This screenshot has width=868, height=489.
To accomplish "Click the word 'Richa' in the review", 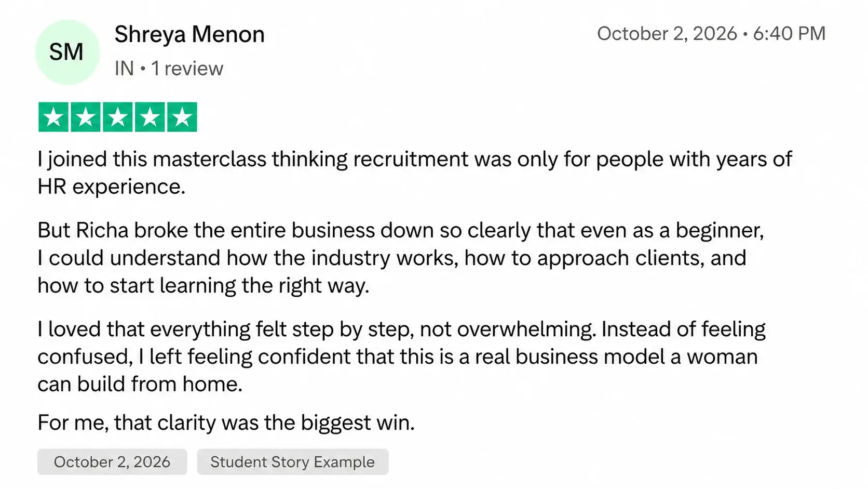I will click(x=102, y=230).
